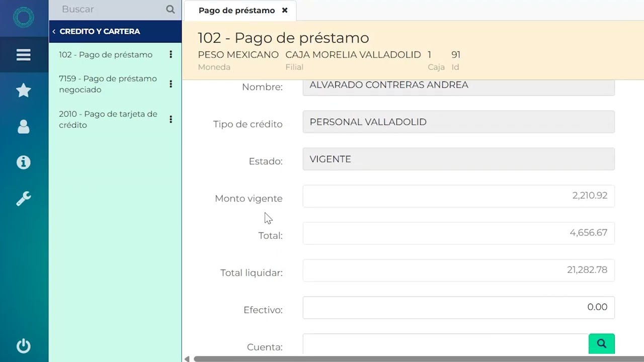Open the kebab menu for 7159 - Pago de préstamo negociado
Screen dimensions: 644x362
(x=171, y=84)
